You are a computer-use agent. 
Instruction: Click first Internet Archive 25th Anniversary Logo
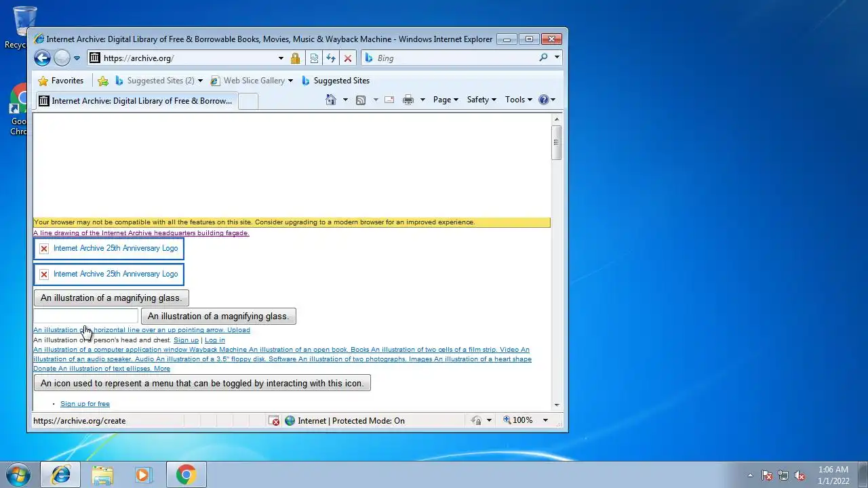click(108, 249)
